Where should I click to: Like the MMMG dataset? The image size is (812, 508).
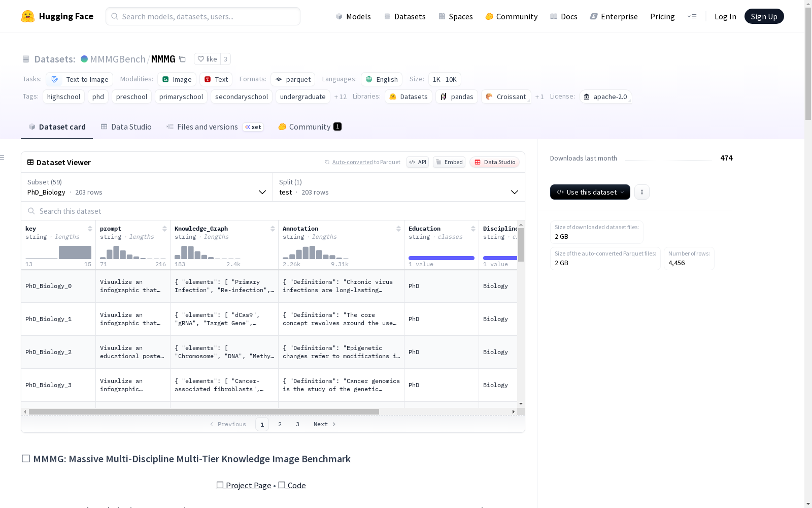tap(207, 59)
